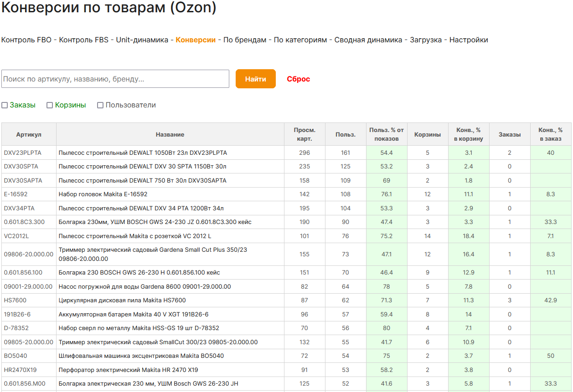Click article code 09001-29.000.00

[x=28, y=287]
